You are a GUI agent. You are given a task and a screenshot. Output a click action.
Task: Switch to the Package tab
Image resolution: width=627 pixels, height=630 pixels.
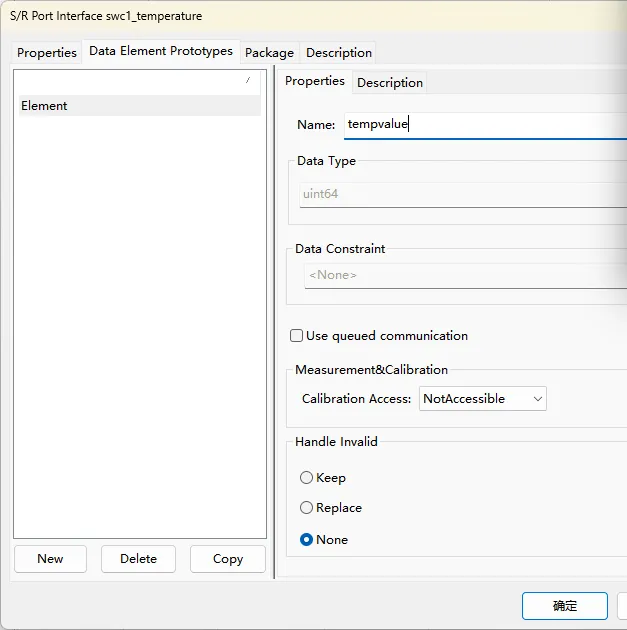tap(269, 53)
